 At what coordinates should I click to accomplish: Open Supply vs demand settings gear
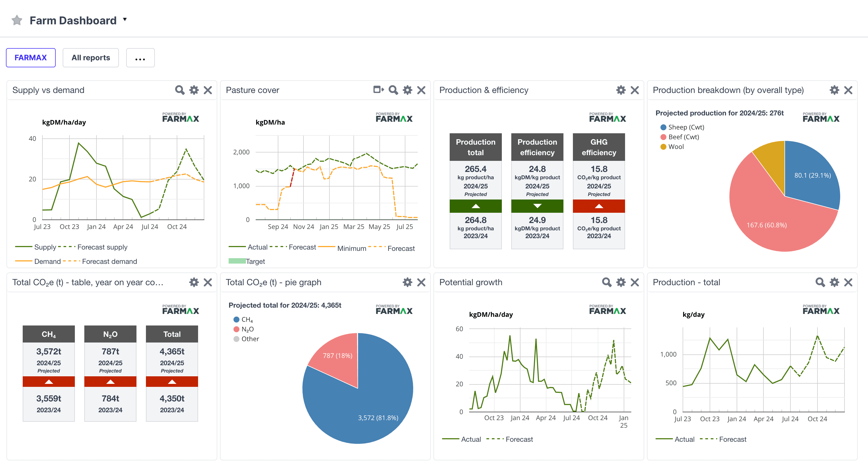pyautogui.click(x=194, y=90)
